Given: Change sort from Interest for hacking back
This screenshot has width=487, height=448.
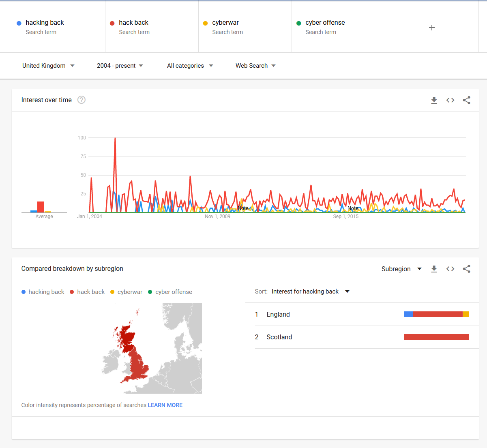Looking at the screenshot, I should 310,292.
